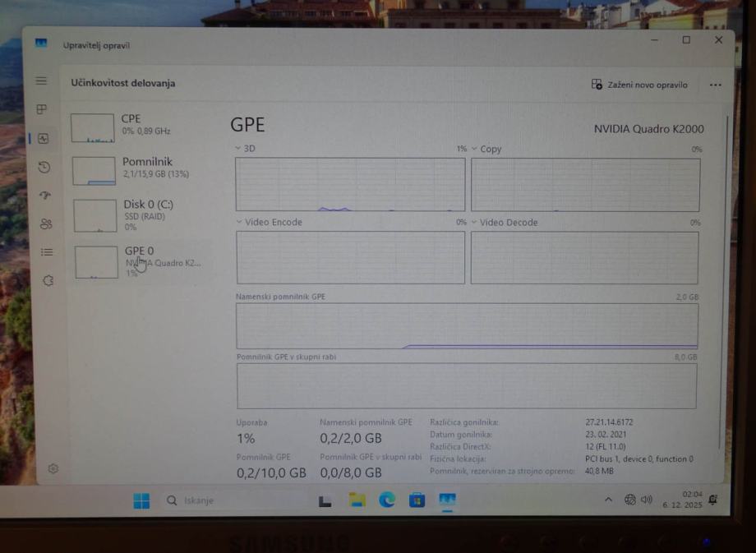This screenshot has height=553, width=756.
Task: Click the right-side vertical scrollbar
Action: (x=723, y=282)
